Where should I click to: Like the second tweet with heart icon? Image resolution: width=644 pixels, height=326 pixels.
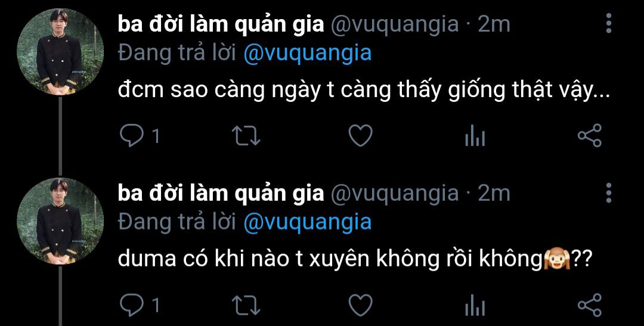[x=361, y=306]
